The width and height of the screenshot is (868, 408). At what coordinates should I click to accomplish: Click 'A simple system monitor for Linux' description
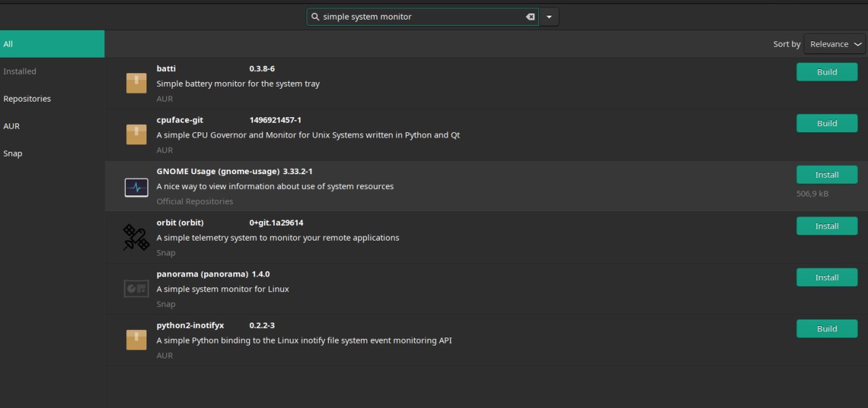222,289
